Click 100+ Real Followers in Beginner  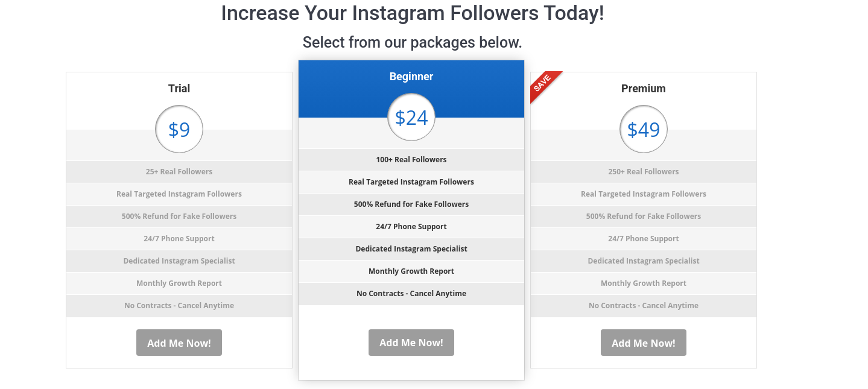pos(411,160)
